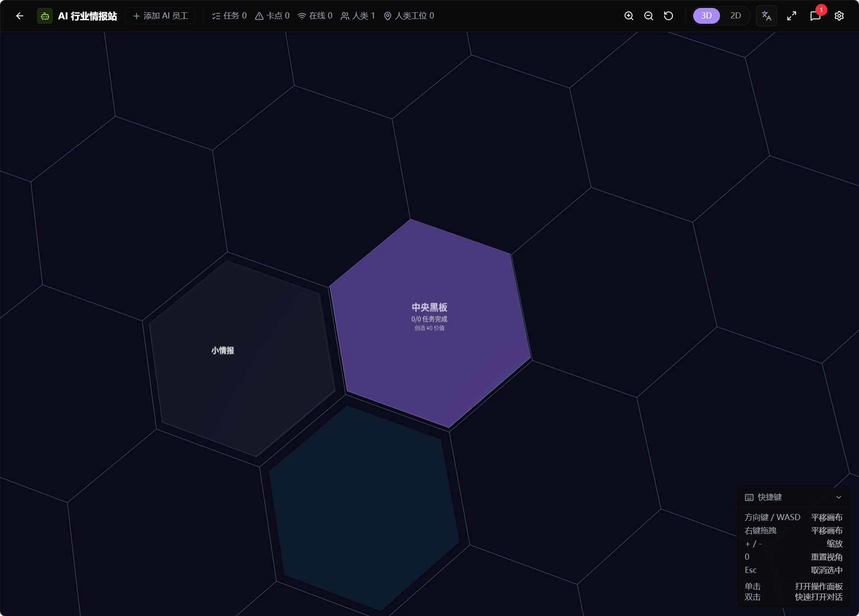859x616 pixels.
Task: Click the 添加 AI 员工 button
Action: click(x=161, y=16)
